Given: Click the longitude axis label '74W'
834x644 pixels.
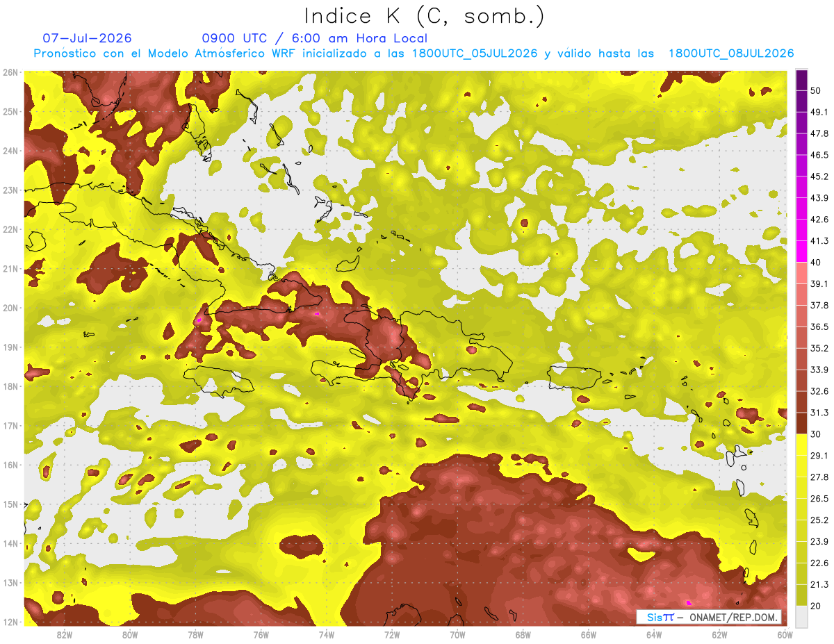Looking at the screenshot, I should coord(327,634).
